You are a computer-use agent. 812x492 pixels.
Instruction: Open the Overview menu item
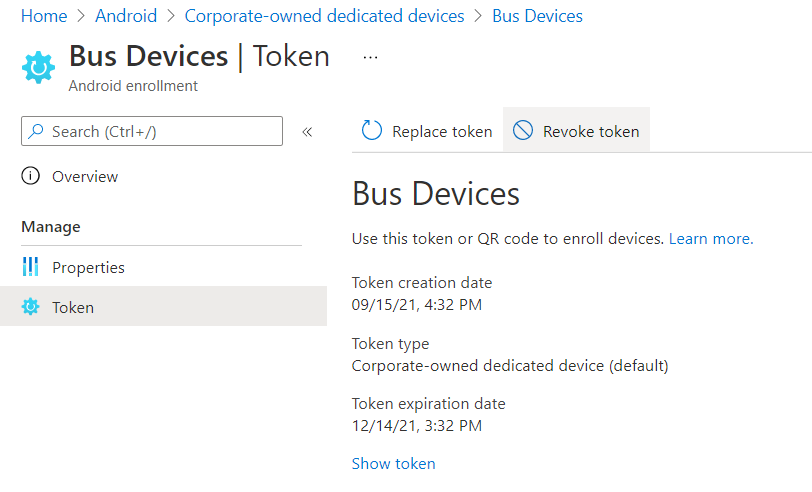(x=85, y=177)
